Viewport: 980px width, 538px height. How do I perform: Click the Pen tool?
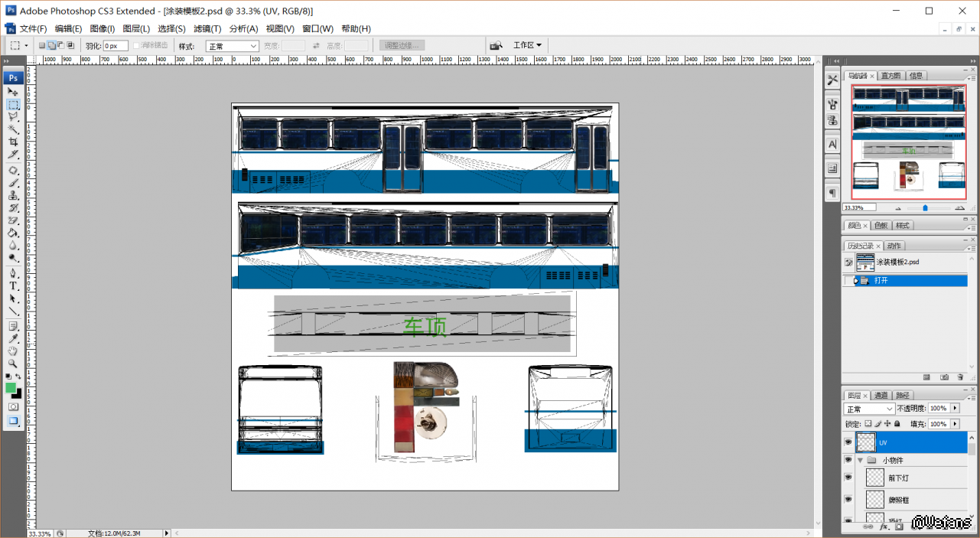[13, 272]
